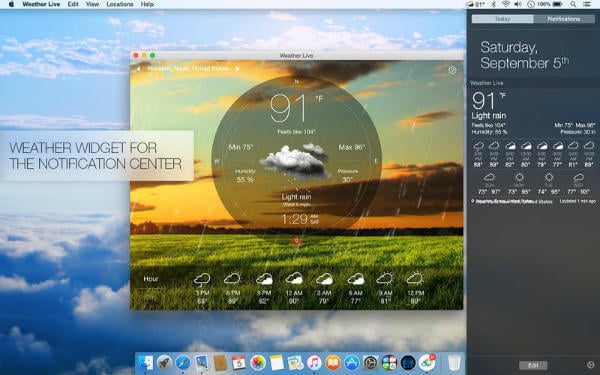Screen dimensions: 600x375
Task: Click 'Feels like 104°' in the main window
Action: click(296, 132)
